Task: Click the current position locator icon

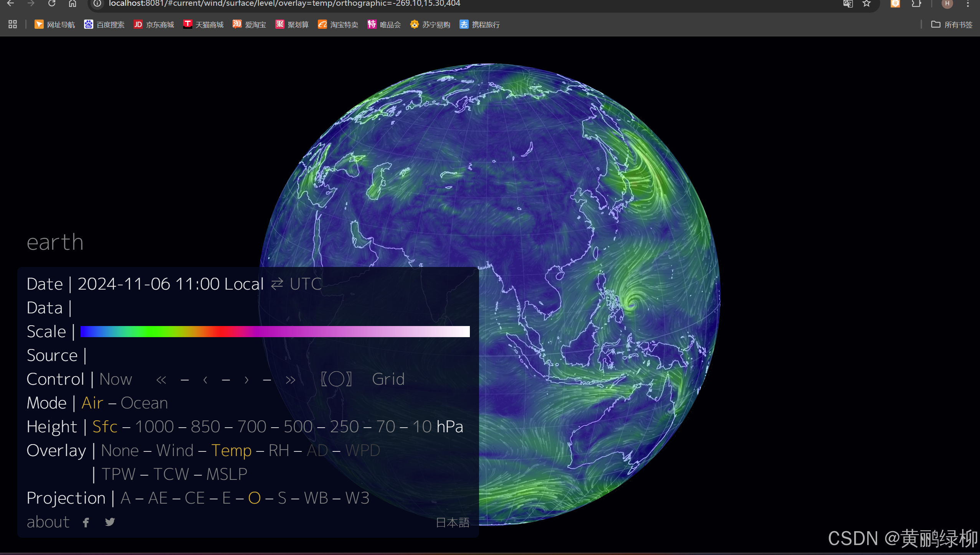Action: [336, 379]
